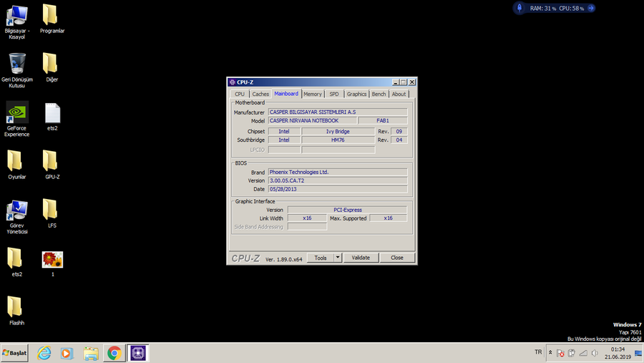Click the HM76 southbridge field
644x363 pixels.
click(338, 140)
